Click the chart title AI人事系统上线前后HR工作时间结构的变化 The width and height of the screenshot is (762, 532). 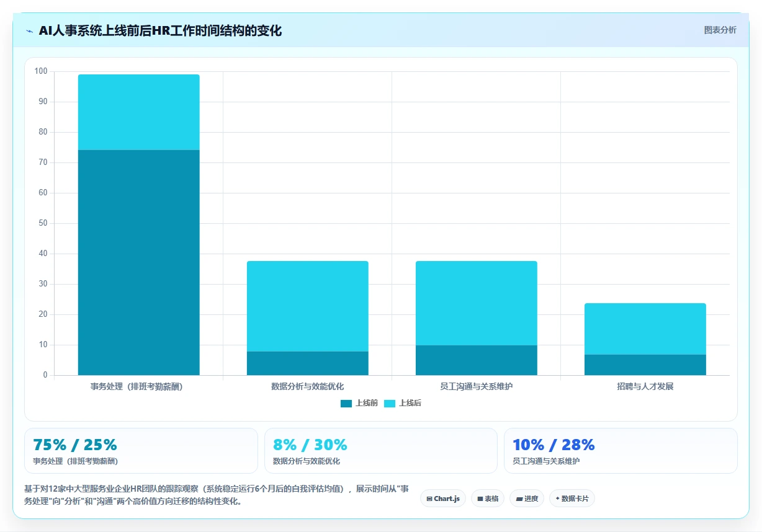160,31
